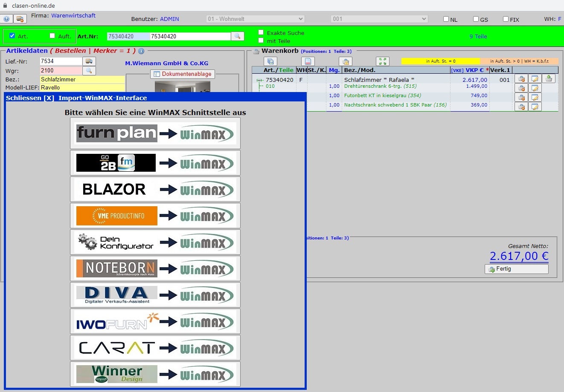Tick the GS checkbox
The height and width of the screenshot is (392, 564).
(476, 19)
